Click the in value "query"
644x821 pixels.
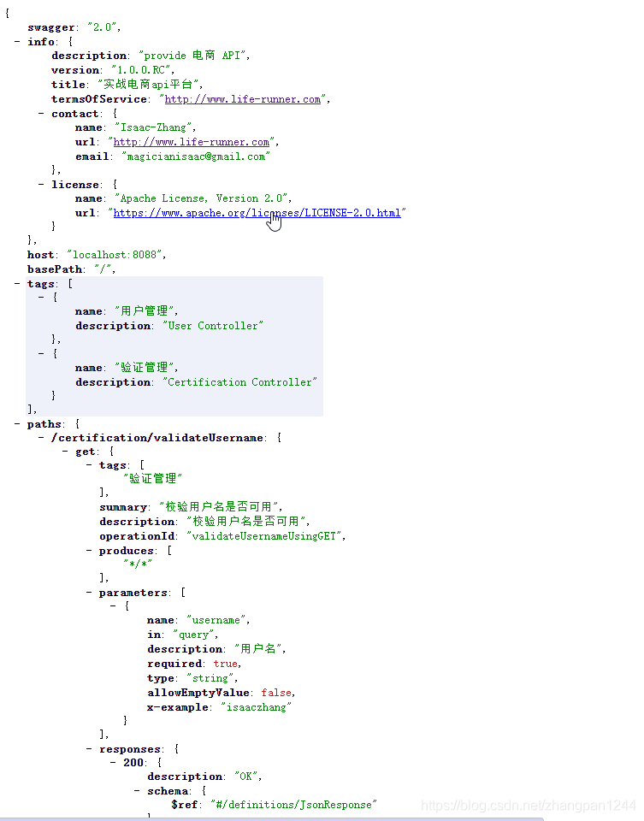click(x=193, y=635)
